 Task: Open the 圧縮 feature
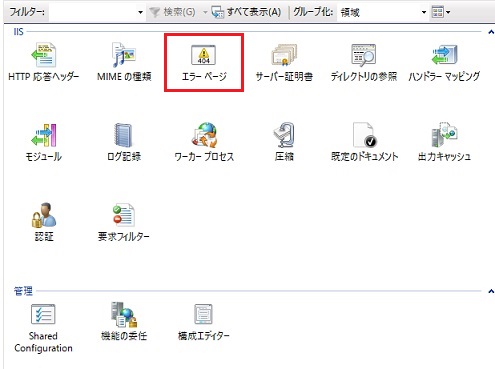tap(284, 142)
